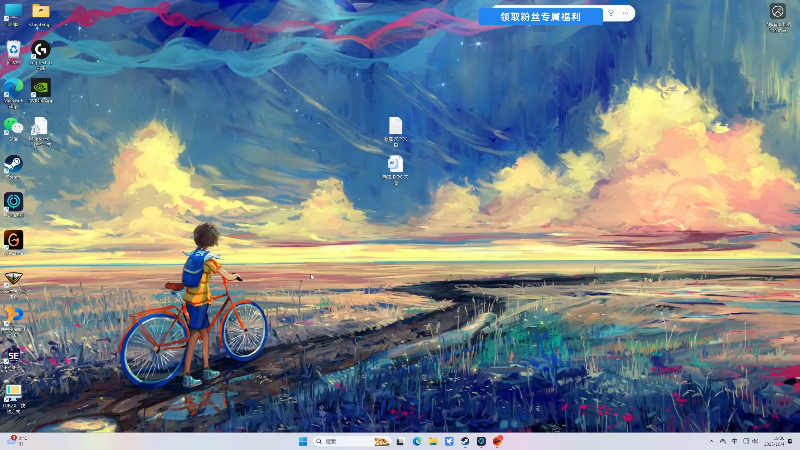Launch Steam desktop shortcut
Screen dimensions: 800x450
[x=13, y=165]
